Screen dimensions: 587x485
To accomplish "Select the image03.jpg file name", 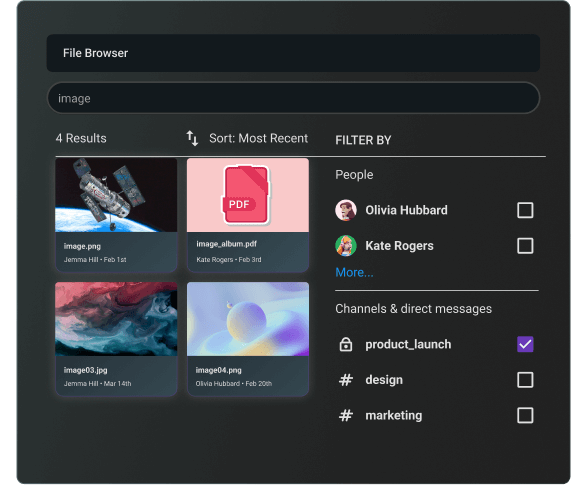I will click(x=85, y=370).
